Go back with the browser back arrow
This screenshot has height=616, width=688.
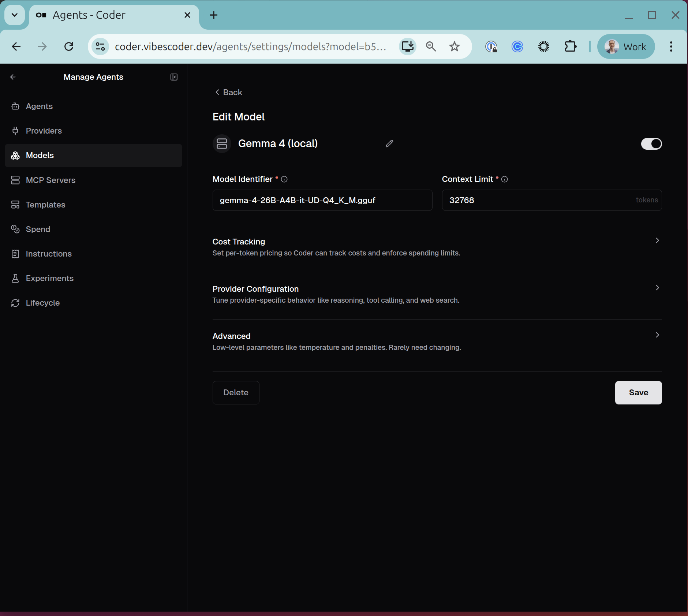(x=16, y=46)
